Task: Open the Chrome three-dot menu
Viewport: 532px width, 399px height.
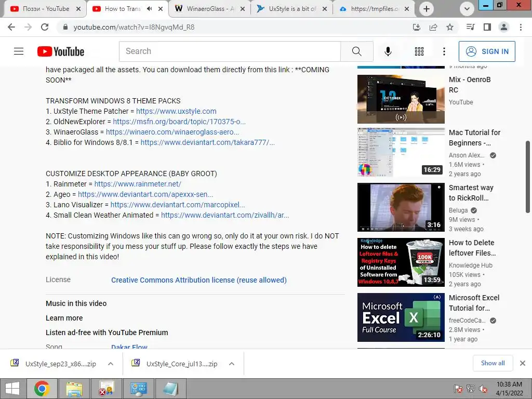Action: click(521, 27)
